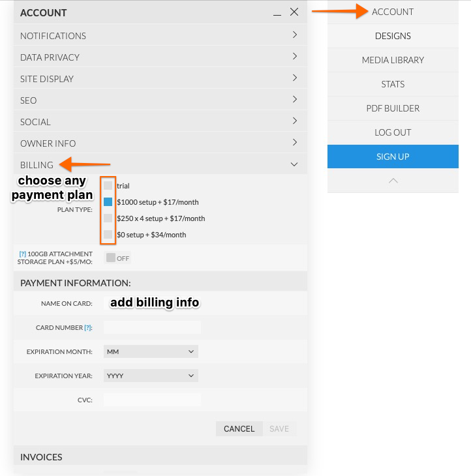The image size is (471, 476).
Task: Open the Expiration Year dropdown
Action: [151, 376]
